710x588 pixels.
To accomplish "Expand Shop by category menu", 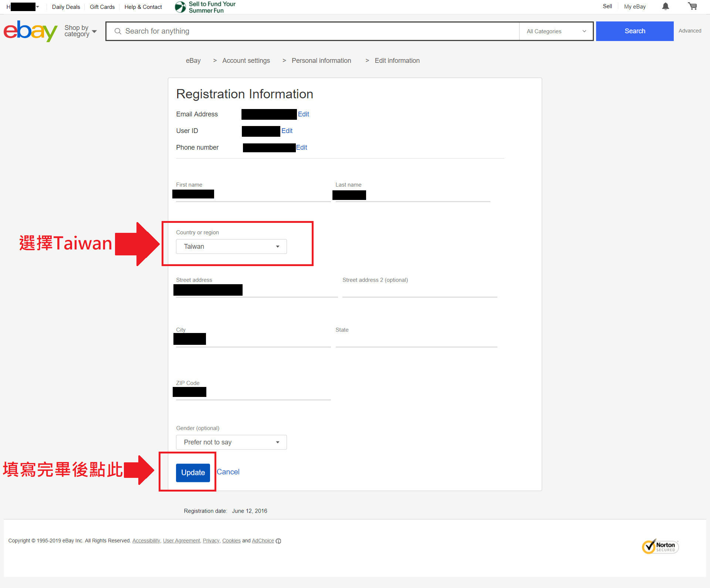I will point(80,31).
